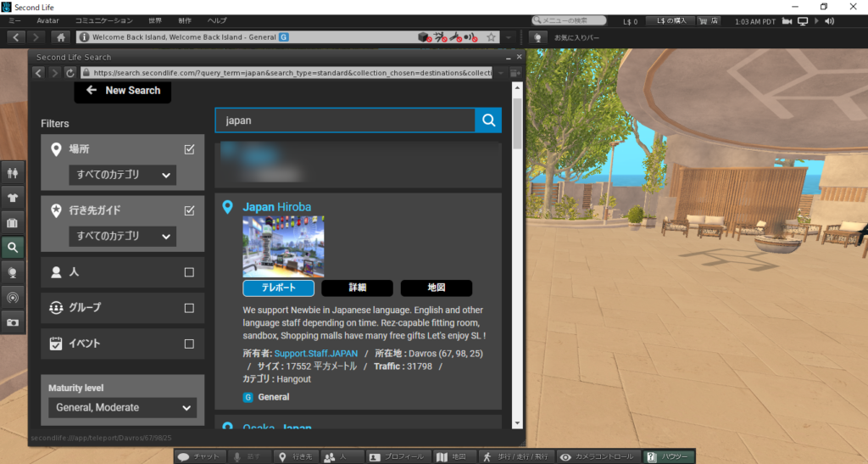
Task: Open the Maturity level General, Moderate dropdown
Action: (122, 407)
